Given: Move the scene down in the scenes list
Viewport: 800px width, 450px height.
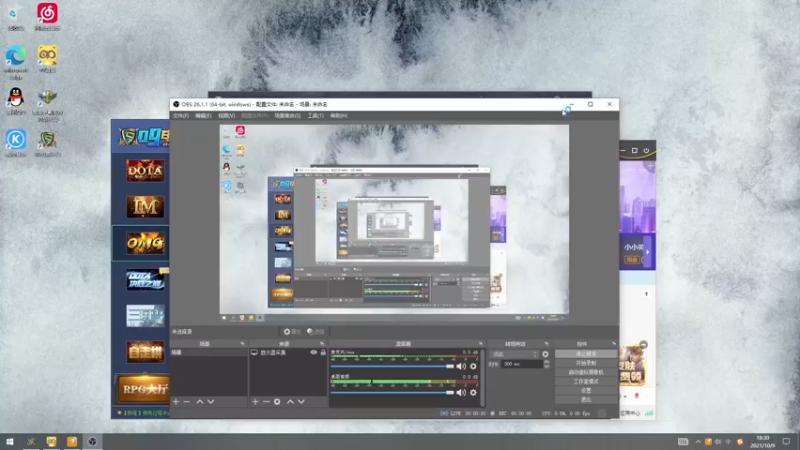Looking at the screenshot, I should [211, 402].
